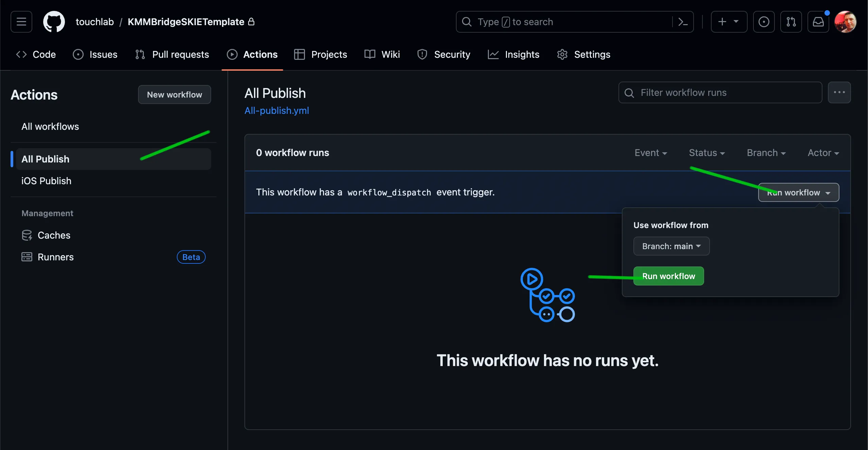The image size is (868, 450).
Task: Switch to the Security tab
Action: pyautogui.click(x=444, y=54)
